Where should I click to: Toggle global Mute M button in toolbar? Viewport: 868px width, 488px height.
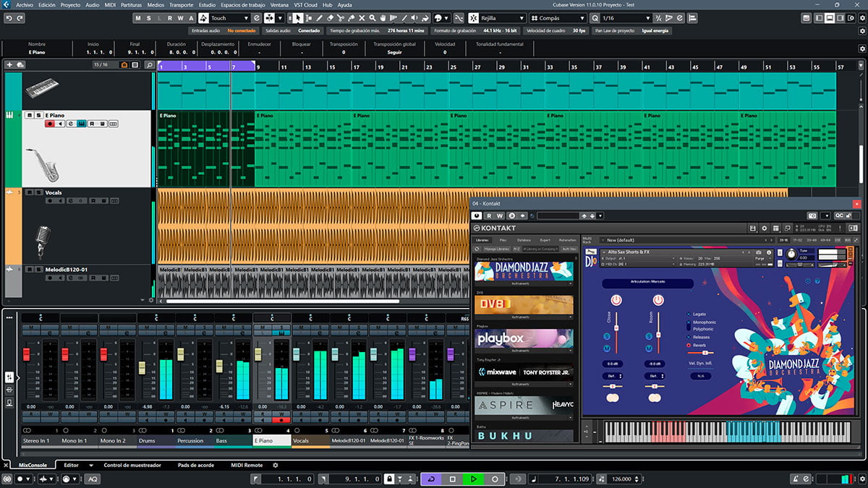point(137,18)
